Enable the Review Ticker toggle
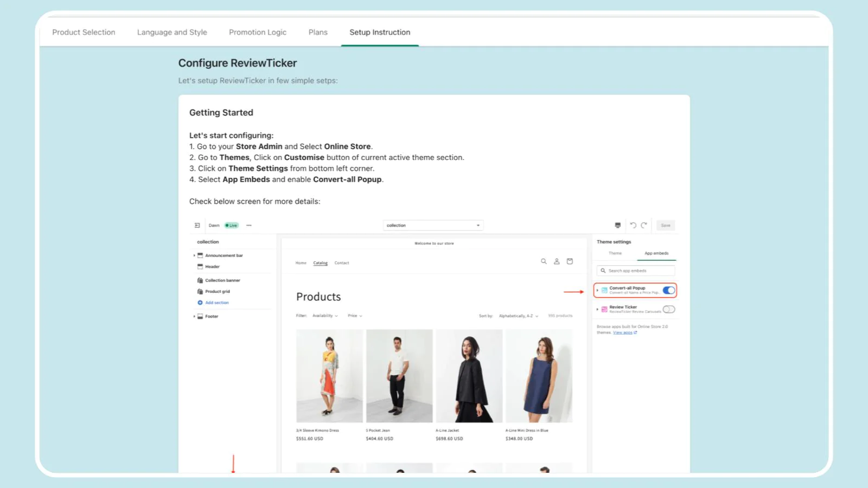Screen dimensions: 868x488 coord(669,310)
